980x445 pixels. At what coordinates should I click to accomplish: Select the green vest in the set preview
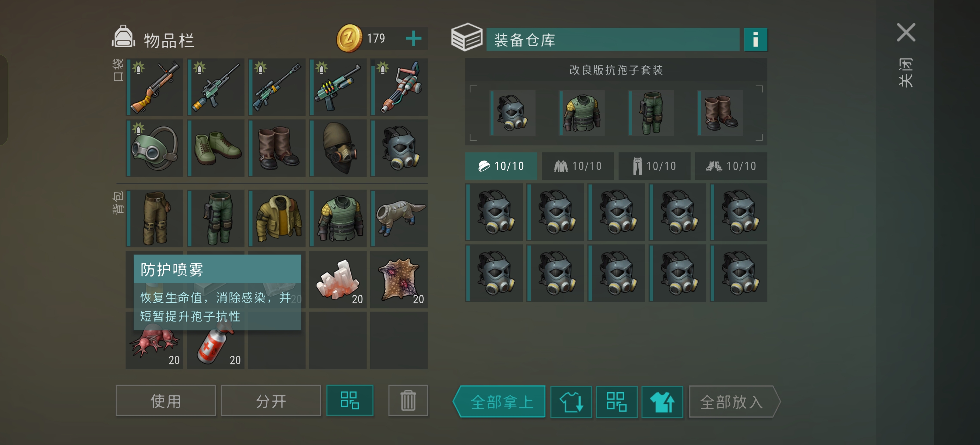(582, 113)
